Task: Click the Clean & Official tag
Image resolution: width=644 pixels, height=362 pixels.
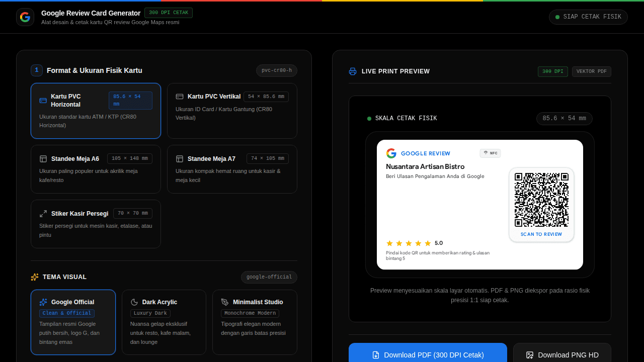Action: click(67, 313)
